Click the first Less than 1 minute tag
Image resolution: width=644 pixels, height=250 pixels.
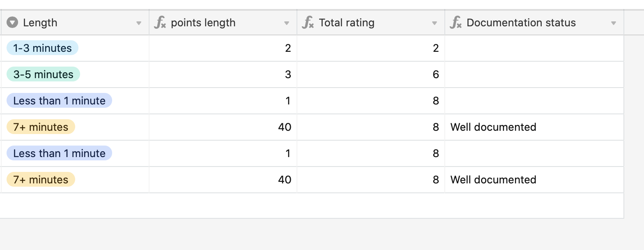point(59,101)
